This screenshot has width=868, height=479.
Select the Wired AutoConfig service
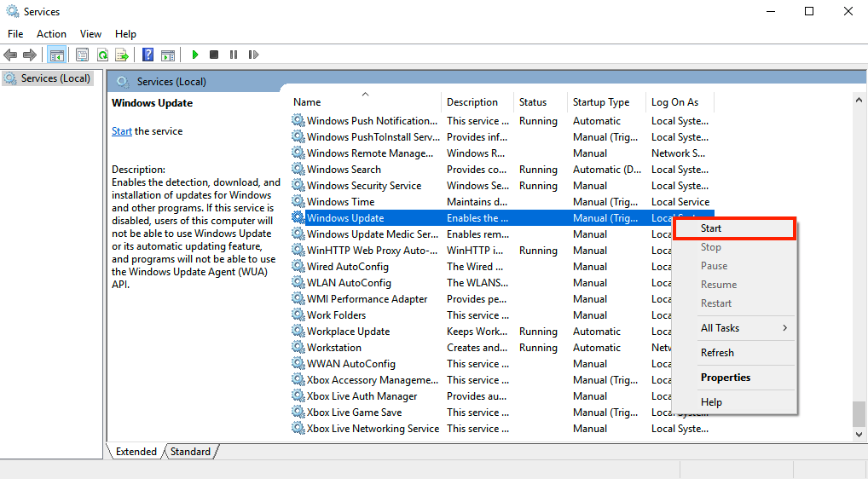click(x=481, y=266)
